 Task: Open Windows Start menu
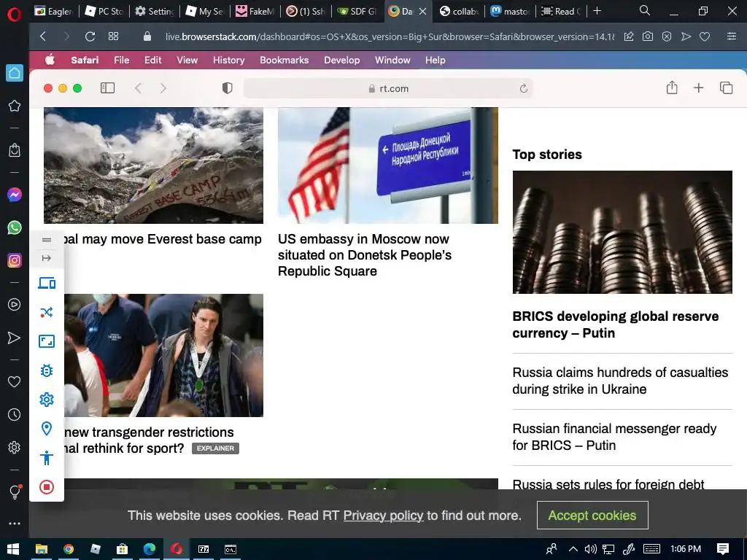point(13,549)
